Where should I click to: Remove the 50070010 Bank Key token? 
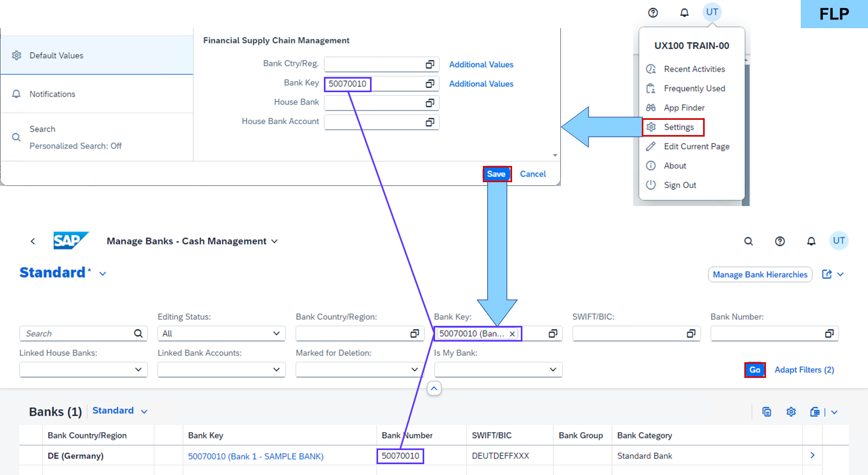coord(512,334)
